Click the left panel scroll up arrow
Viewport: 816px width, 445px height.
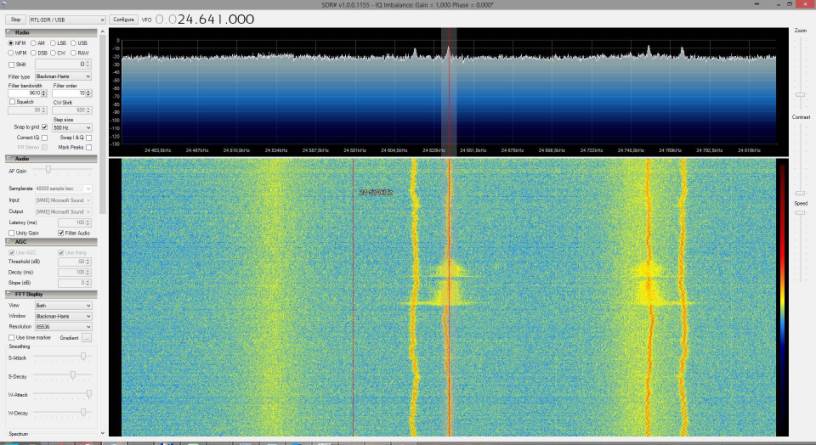click(103, 32)
